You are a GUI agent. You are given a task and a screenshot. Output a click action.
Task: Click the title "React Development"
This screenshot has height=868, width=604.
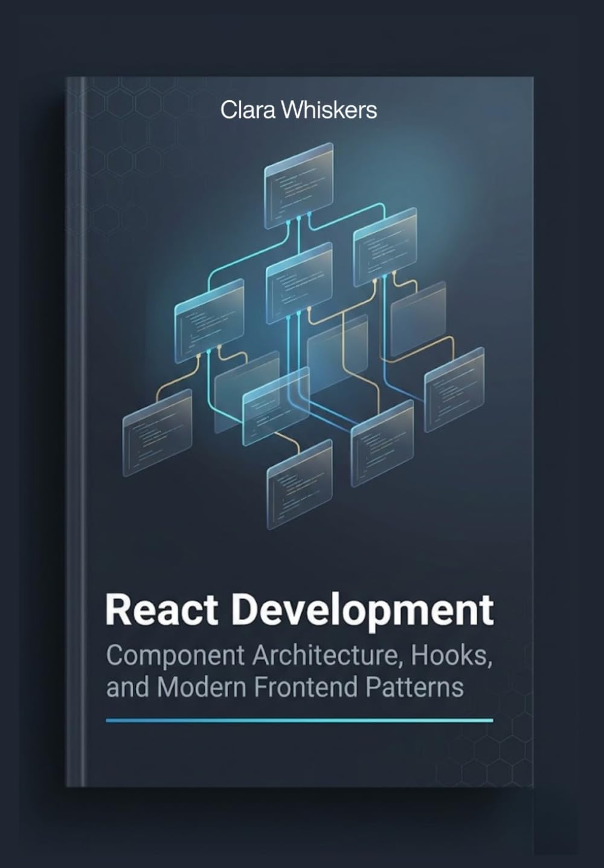tap(300, 612)
